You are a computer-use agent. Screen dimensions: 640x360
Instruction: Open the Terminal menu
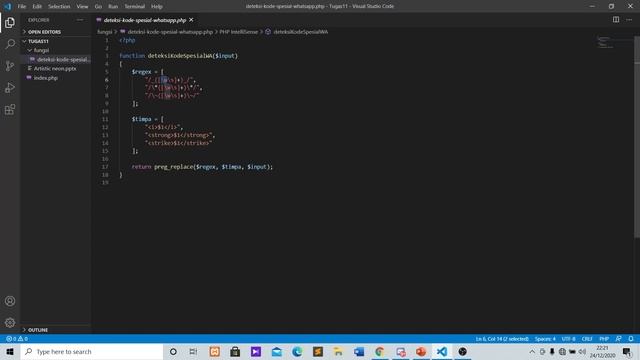[x=135, y=7]
